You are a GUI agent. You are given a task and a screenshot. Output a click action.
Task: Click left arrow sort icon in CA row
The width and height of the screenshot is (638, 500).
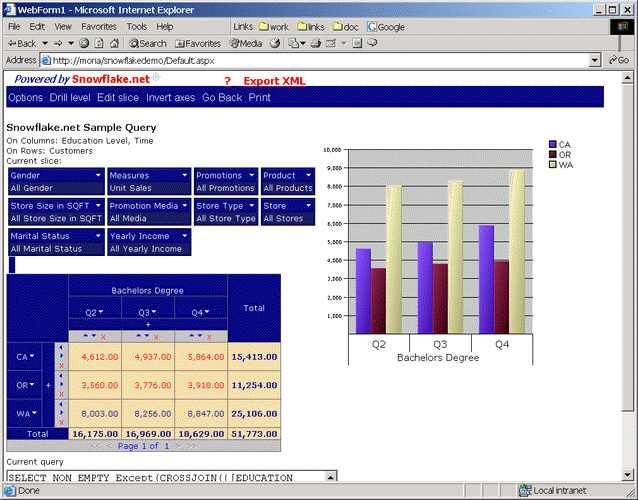[x=61, y=347]
